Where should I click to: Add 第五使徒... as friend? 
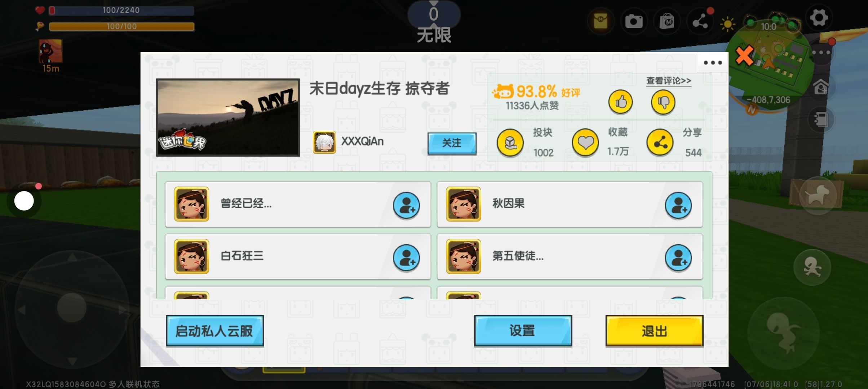coord(678,258)
